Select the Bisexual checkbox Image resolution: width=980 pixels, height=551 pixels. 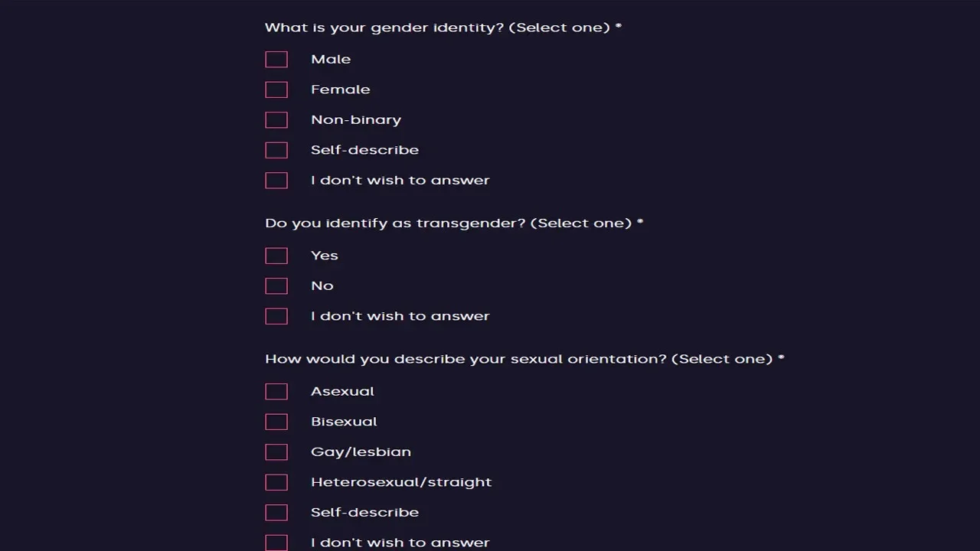(276, 422)
